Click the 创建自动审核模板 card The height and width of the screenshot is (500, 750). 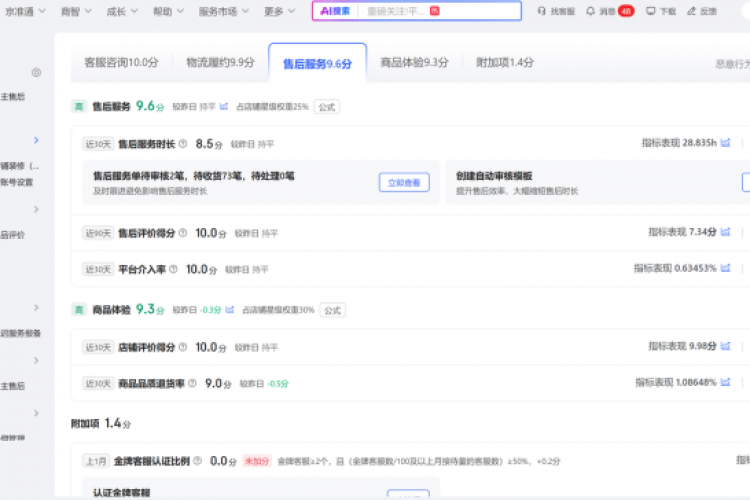point(598,182)
